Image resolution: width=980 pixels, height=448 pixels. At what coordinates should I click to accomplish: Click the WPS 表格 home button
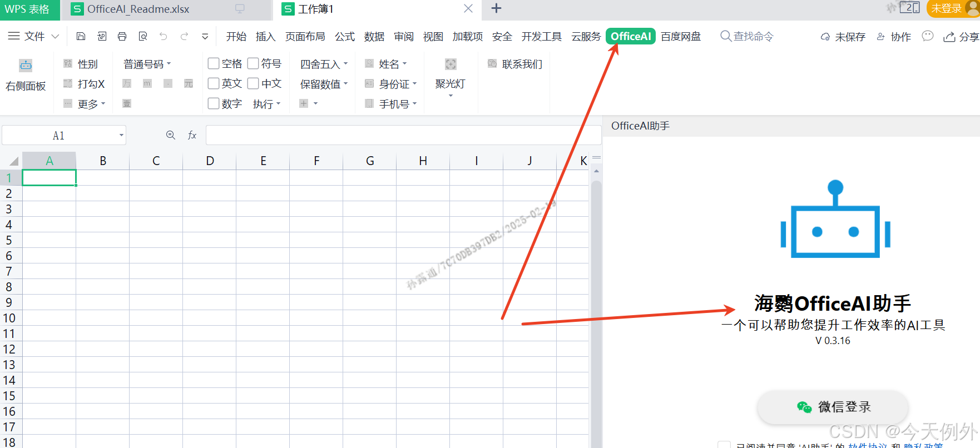click(x=29, y=9)
